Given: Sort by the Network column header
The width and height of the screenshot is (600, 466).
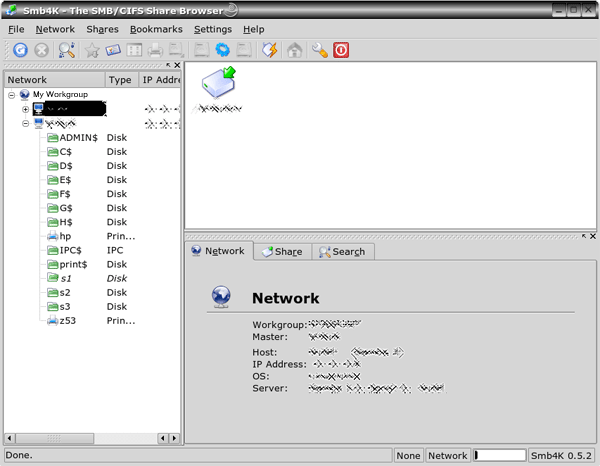Looking at the screenshot, I should point(54,80).
